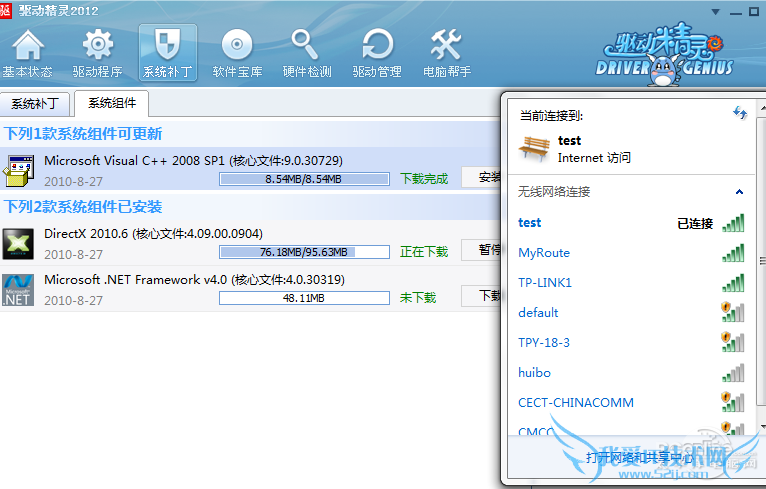Click signal bars of test network
The width and height of the screenshot is (766, 489).
click(733, 223)
